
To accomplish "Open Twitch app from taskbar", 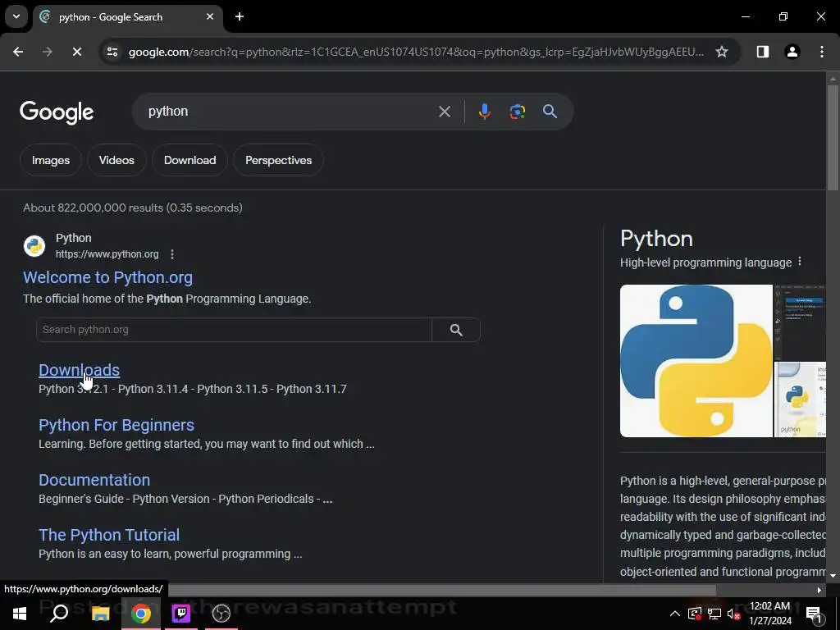I will tap(181, 614).
